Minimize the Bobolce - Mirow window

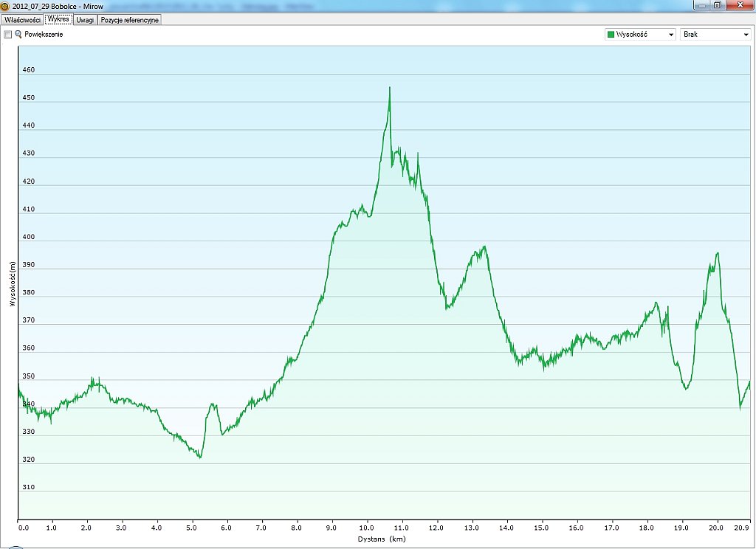coord(701,4)
